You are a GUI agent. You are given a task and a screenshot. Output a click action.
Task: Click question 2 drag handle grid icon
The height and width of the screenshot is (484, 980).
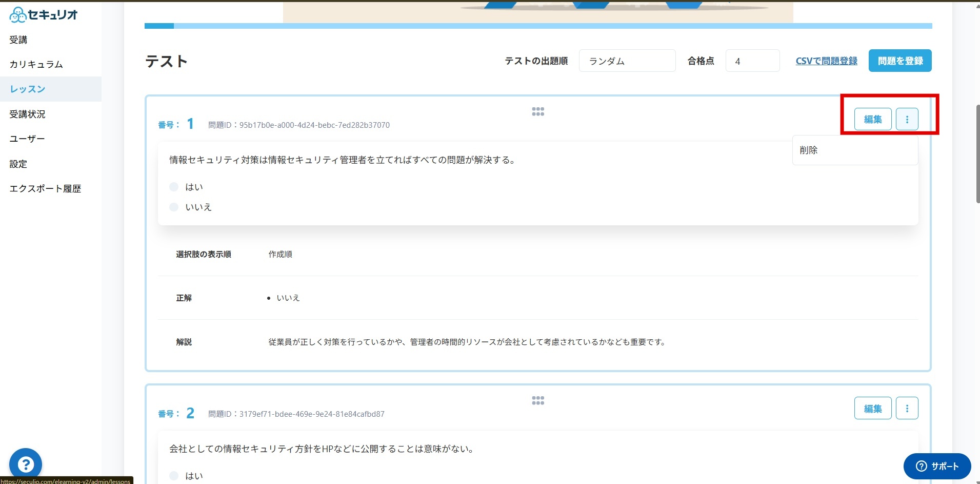coord(538,400)
